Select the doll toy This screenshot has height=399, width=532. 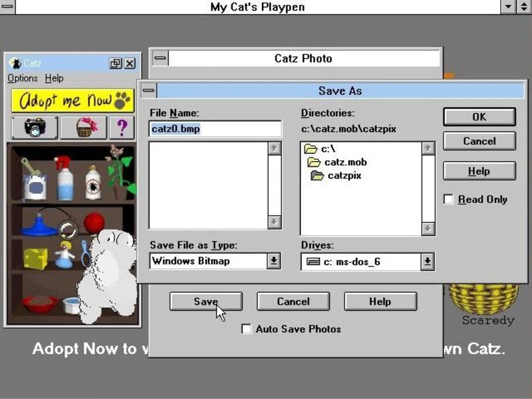[x=64, y=255]
